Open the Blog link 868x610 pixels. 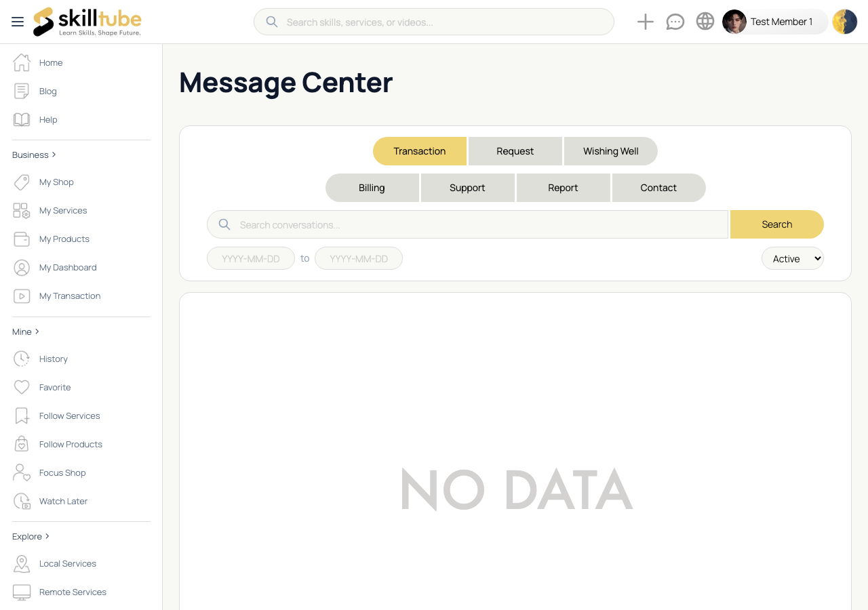[48, 91]
